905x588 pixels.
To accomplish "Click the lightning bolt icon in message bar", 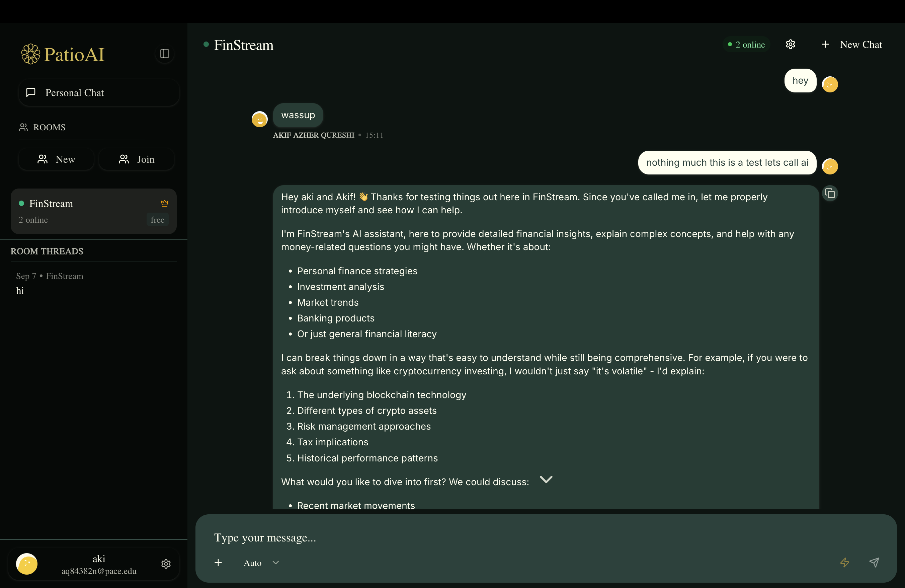I will (844, 563).
